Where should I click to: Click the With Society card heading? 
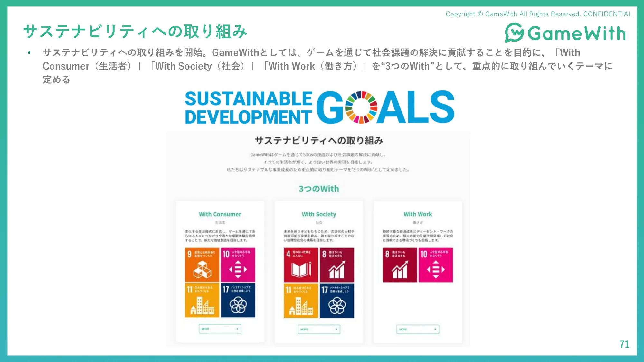[319, 214]
